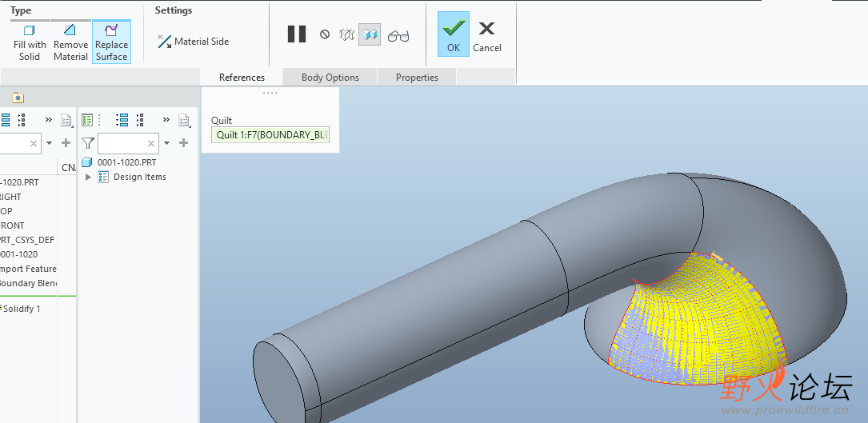Open the Properties tab
The width and height of the screenshot is (868, 423).
(x=417, y=77)
